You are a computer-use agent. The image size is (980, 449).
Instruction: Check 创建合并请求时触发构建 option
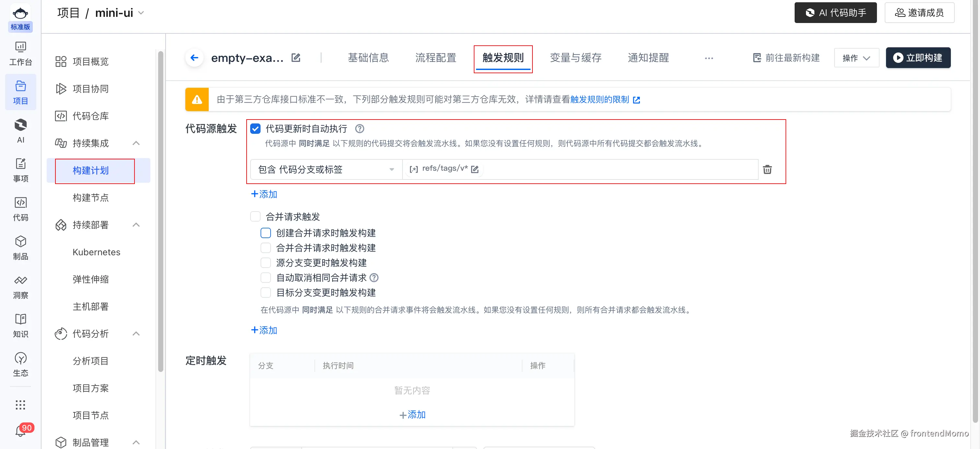(x=265, y=233)
